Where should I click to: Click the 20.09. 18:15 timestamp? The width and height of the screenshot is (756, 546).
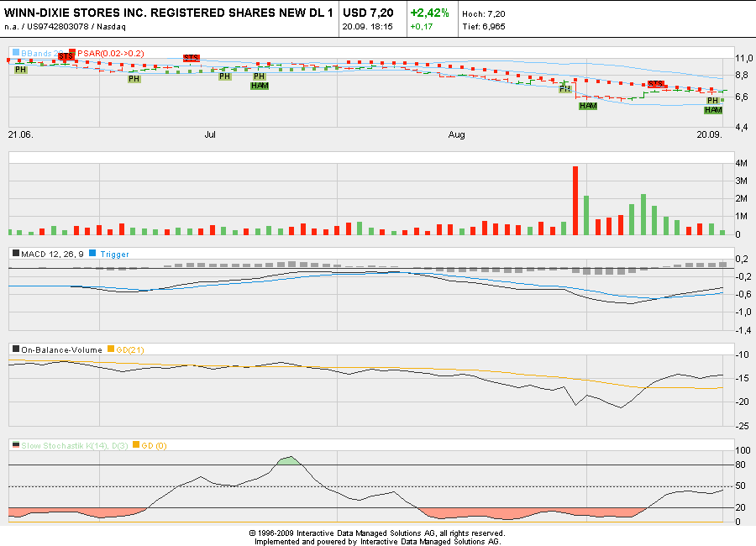367,27
